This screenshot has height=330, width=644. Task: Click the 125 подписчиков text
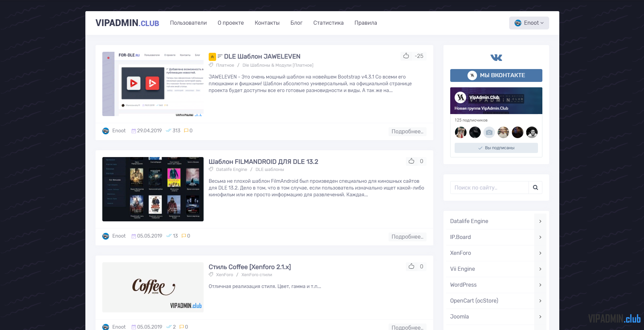click(x=471, y=120)
